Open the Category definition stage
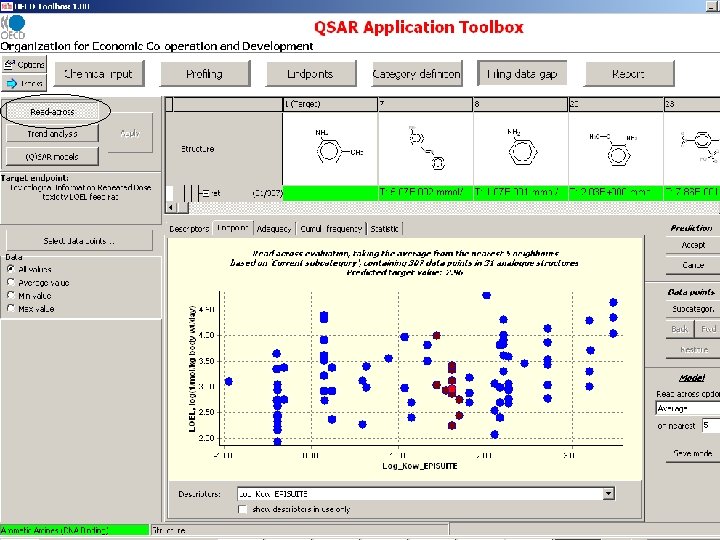 416,74
